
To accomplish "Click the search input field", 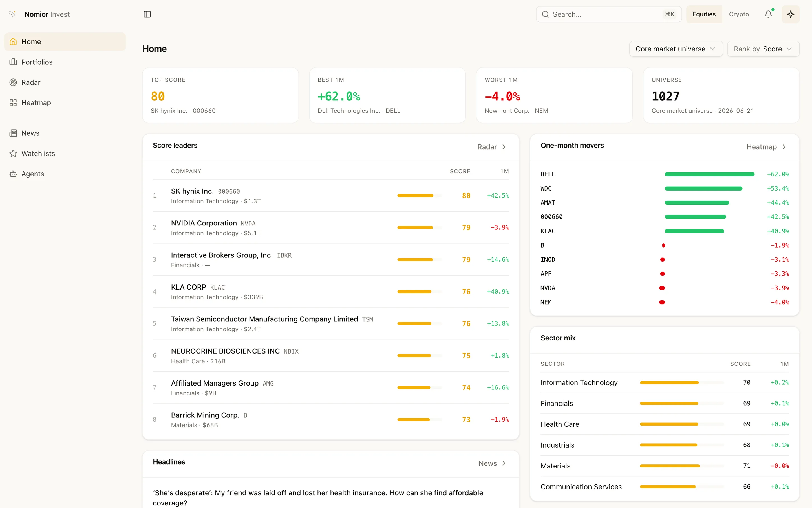I will tap(609, 14).
